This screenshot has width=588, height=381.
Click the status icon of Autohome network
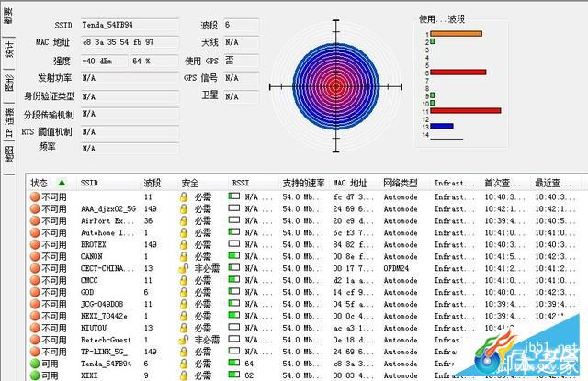click(x=35, y=232)
